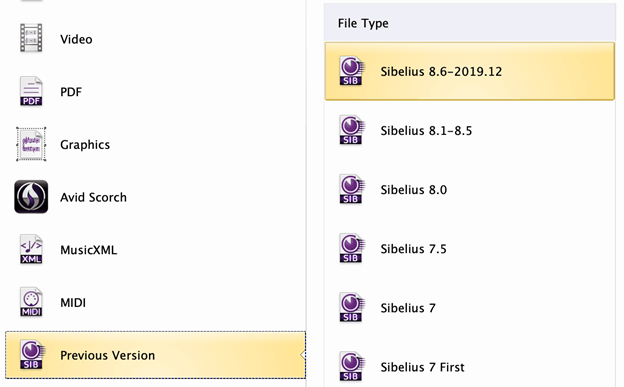Click the File Type header
624x387 pixels.
(x=363, y=23)
